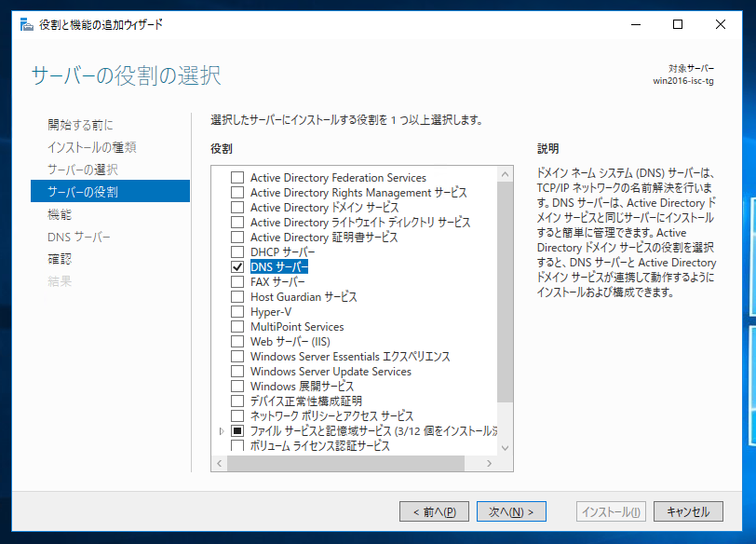
Task: Go to サーバーの選択 wizard step
Action: (x=83, y=170)
